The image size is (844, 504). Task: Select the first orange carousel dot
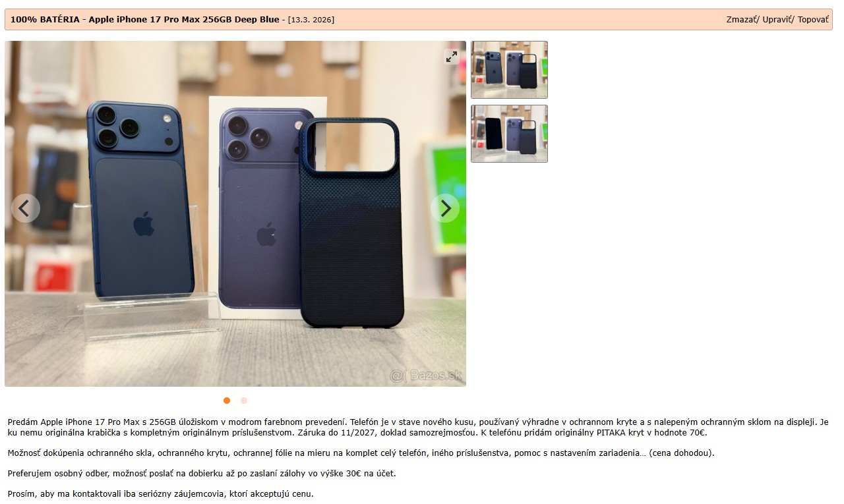[227, 401]
